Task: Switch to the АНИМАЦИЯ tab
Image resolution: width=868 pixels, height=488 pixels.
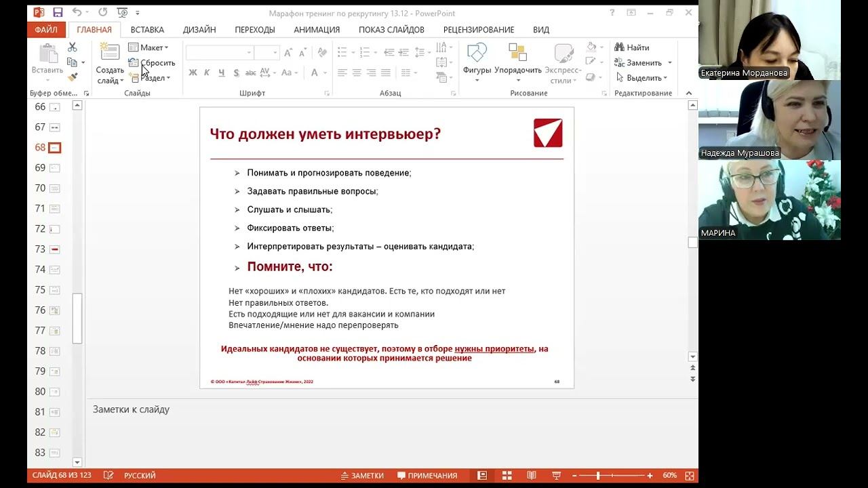Action: point(317,30)
